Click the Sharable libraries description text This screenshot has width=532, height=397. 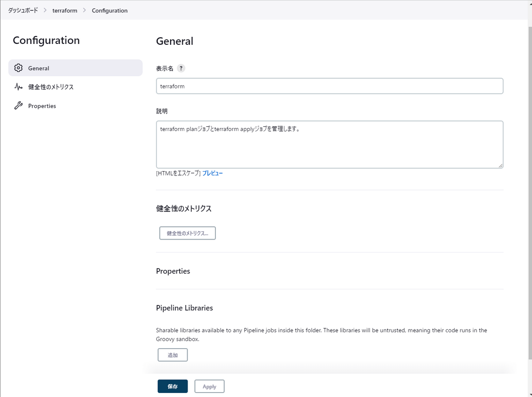click(x=321, y=334)
